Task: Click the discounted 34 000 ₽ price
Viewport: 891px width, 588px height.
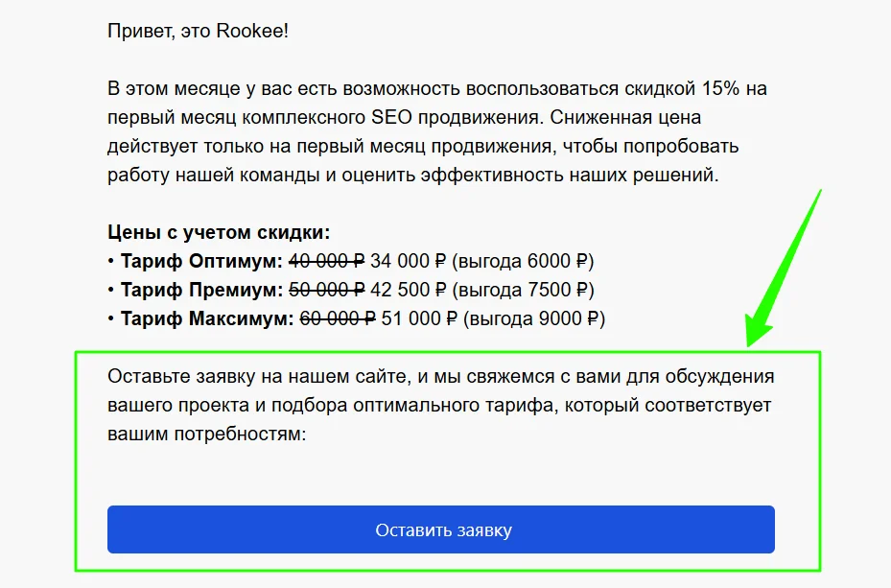Action: tap(408, 261)
